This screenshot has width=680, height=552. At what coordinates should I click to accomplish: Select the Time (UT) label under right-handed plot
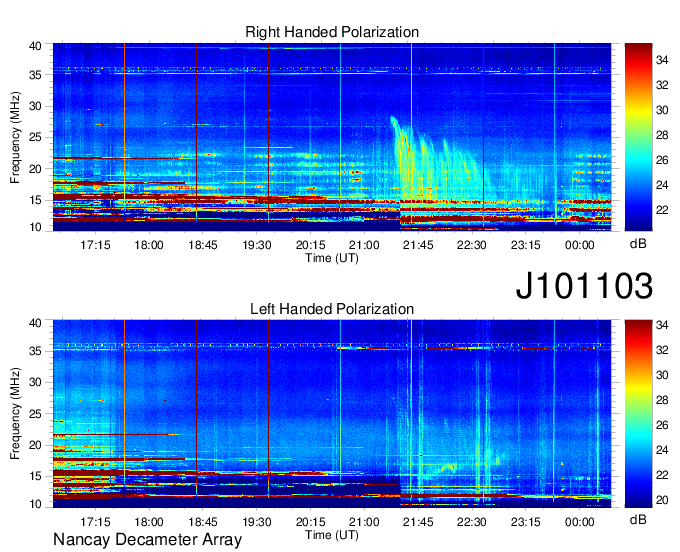click(x=332, y=258)
